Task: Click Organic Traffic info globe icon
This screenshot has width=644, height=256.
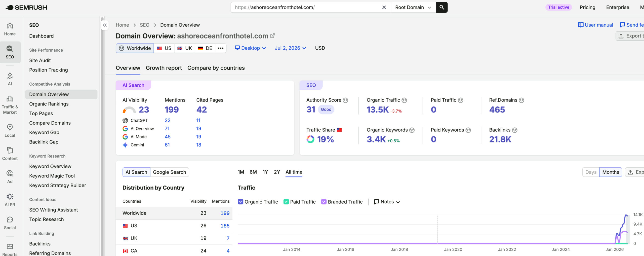Action: tap(404, 100)
